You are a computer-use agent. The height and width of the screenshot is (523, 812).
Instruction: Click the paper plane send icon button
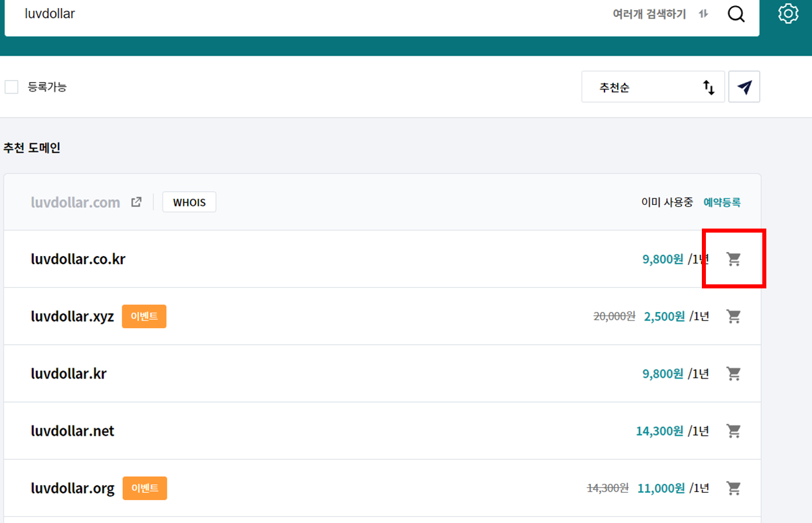744,87
